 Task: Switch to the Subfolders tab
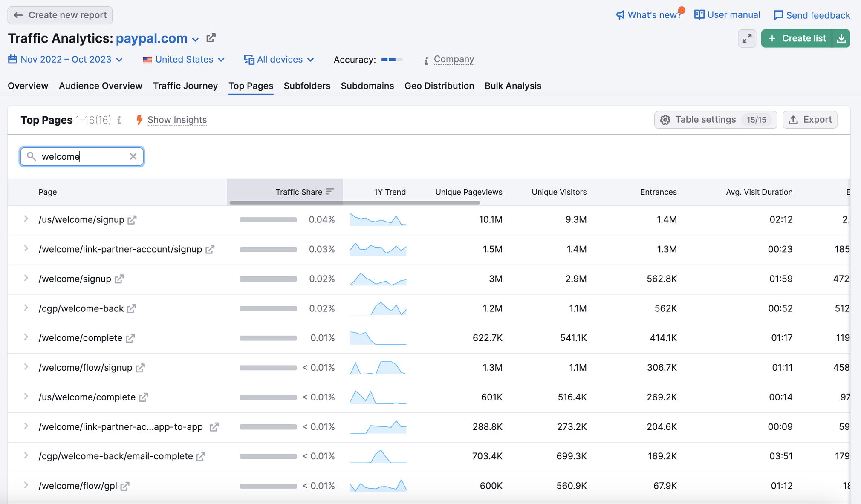(x=307, y=86)
